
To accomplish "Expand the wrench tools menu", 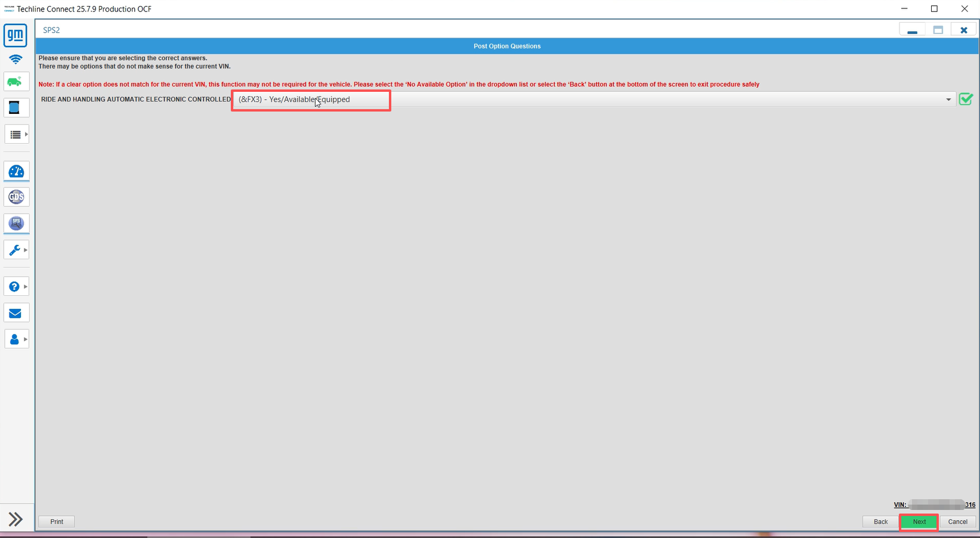I will [16, 250].
